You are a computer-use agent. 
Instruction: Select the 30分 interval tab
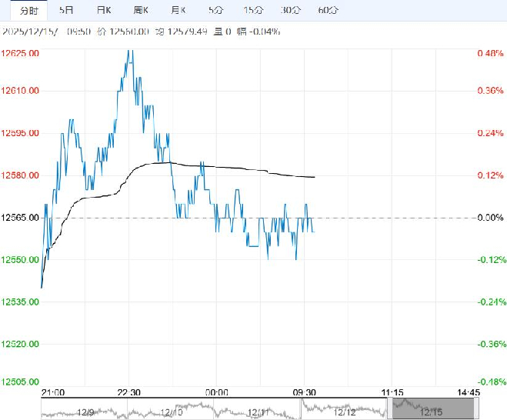pyautogui.click(x=291, y=10)
